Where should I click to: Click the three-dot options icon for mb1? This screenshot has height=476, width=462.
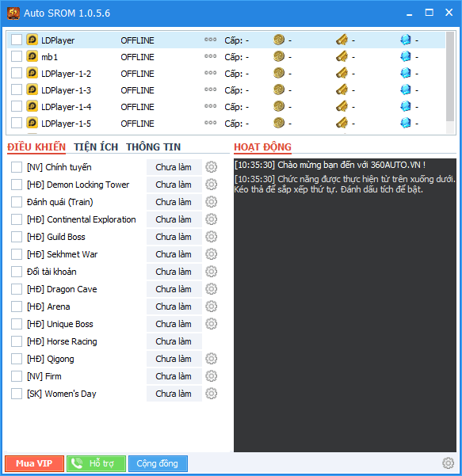[211, 56]
